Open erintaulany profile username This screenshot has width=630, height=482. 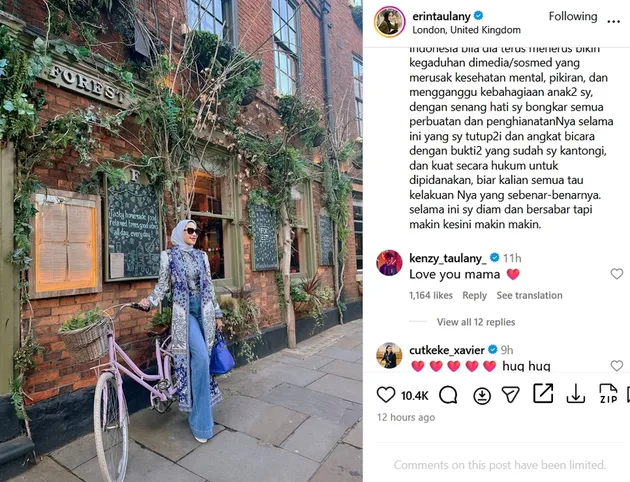pyautogui.click(x=441, y=16)
